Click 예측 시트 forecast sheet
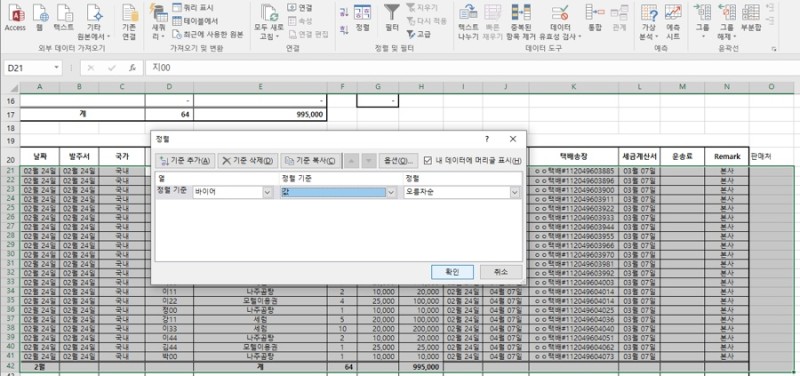The height and width of the screenshot is (376, 800). [673, 22]
